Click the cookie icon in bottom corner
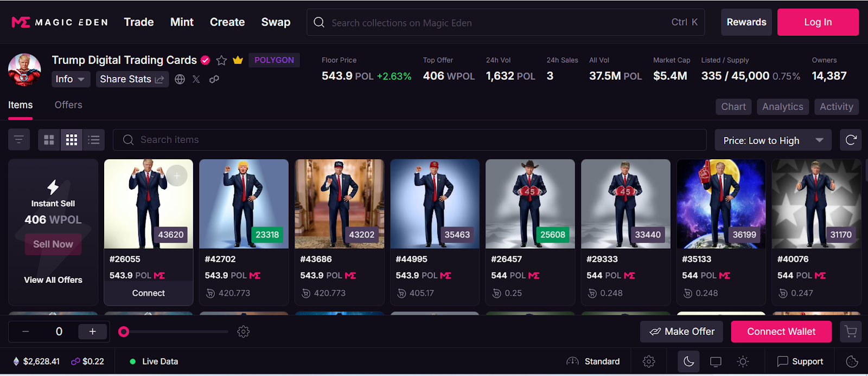This screenshot has width=868, height=376. tap(852, 361)
